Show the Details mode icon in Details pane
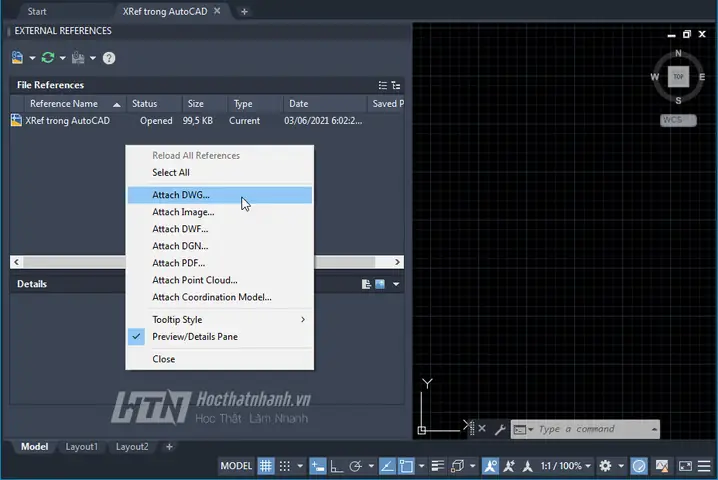 click(x=366, y=284)
